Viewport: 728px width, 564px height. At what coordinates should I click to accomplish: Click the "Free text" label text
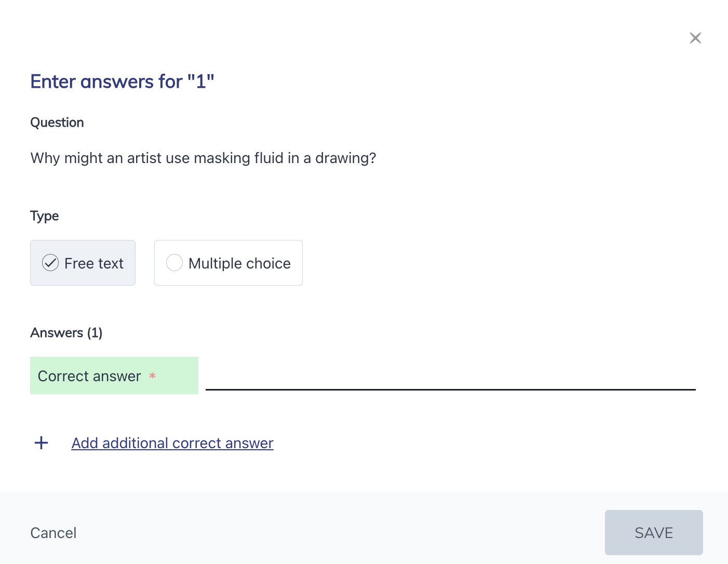pyautogui.click(x=94, y=263)
